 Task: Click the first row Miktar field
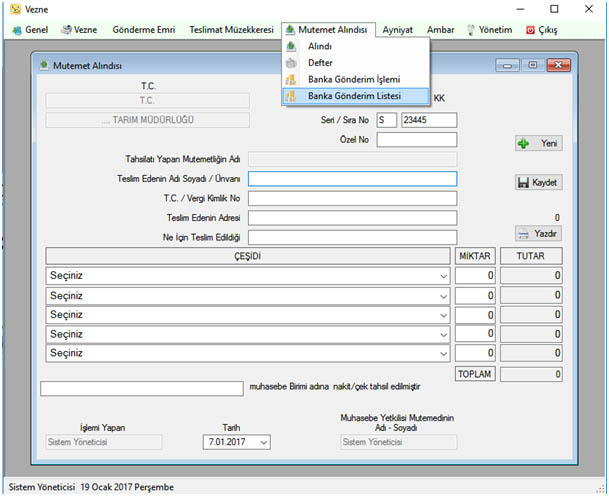pos(475,276)
